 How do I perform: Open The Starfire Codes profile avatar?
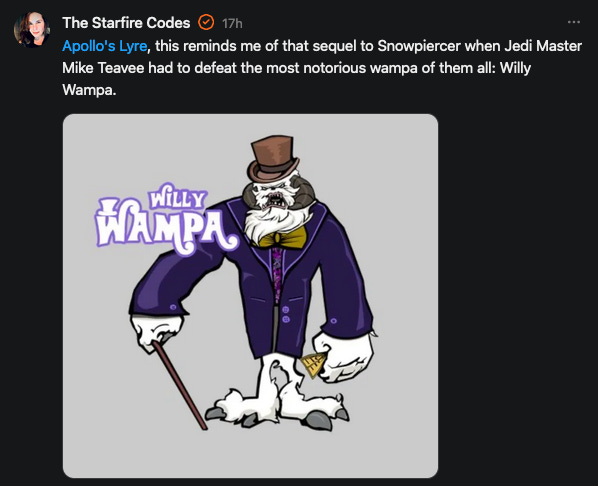coord(32,29)
